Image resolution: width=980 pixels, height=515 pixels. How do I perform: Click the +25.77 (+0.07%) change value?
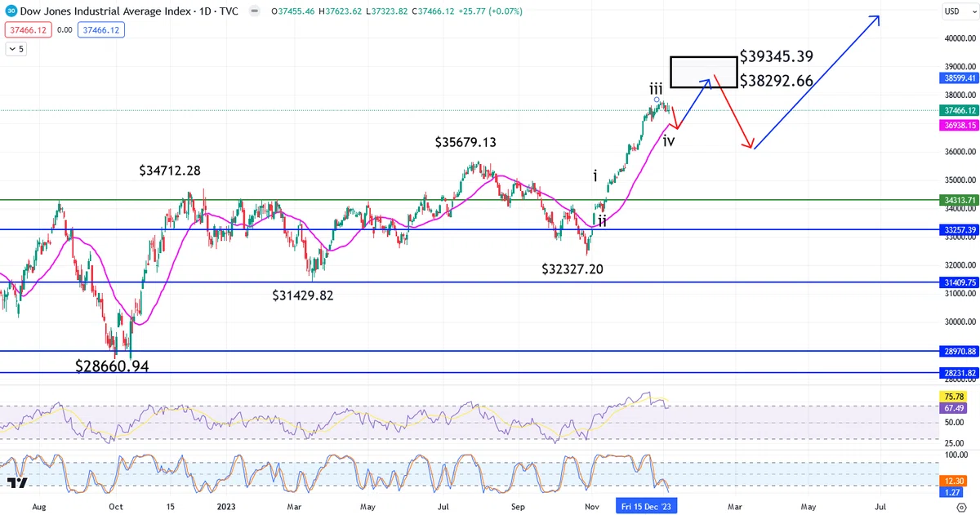click(492, 11)
